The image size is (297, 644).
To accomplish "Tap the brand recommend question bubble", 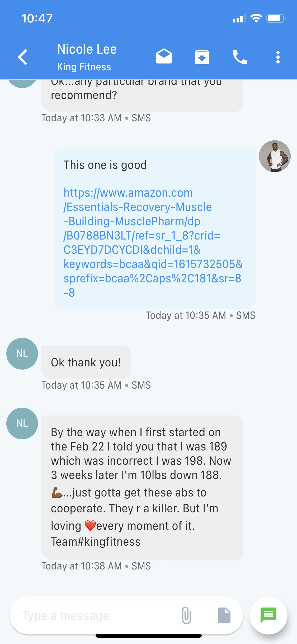I will [x=142, y=95].
